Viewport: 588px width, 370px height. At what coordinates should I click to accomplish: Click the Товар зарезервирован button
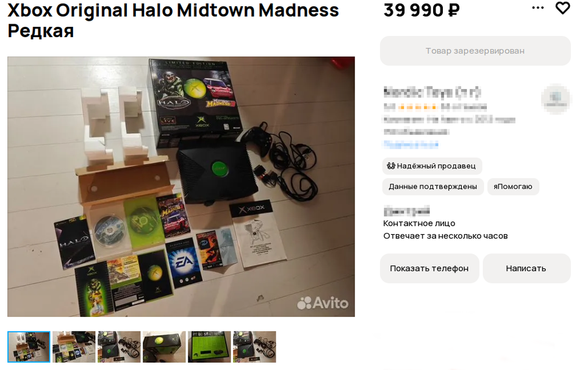tap(475, 51)
